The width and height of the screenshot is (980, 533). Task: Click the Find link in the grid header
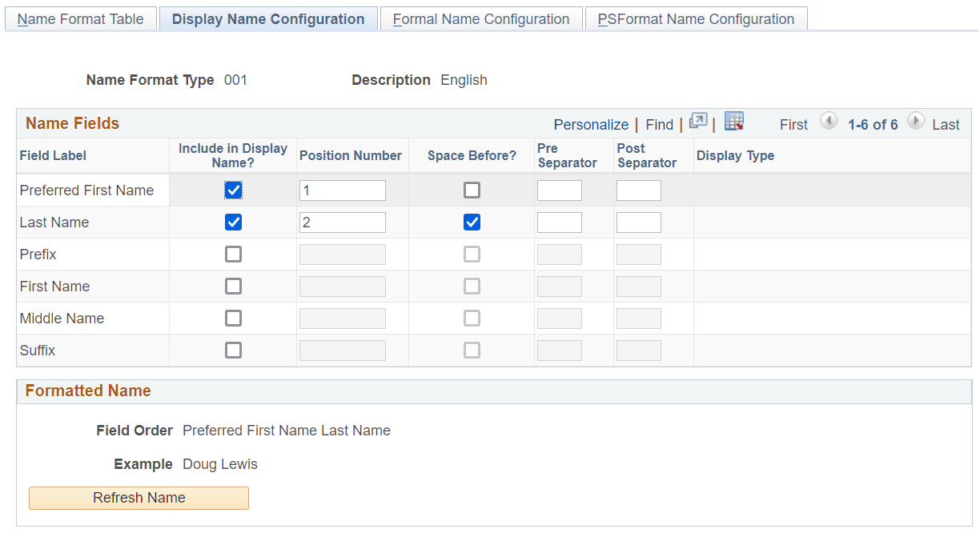point(659,124)
